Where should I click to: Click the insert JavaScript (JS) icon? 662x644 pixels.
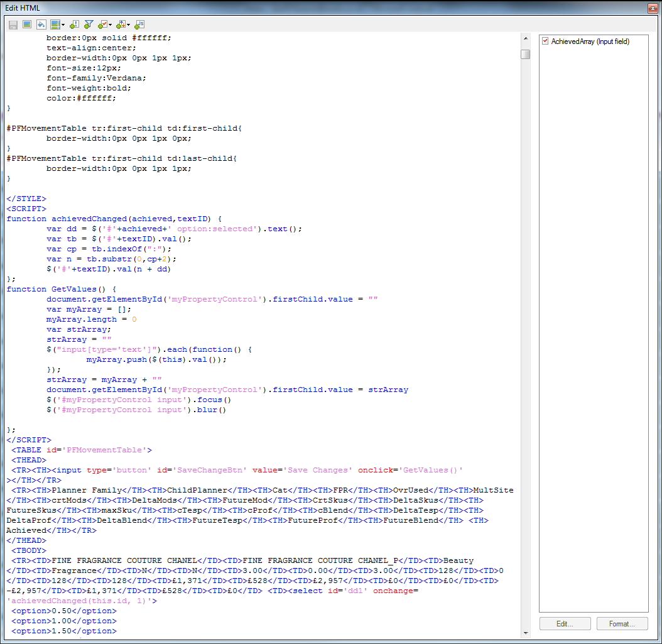[139, 25]
